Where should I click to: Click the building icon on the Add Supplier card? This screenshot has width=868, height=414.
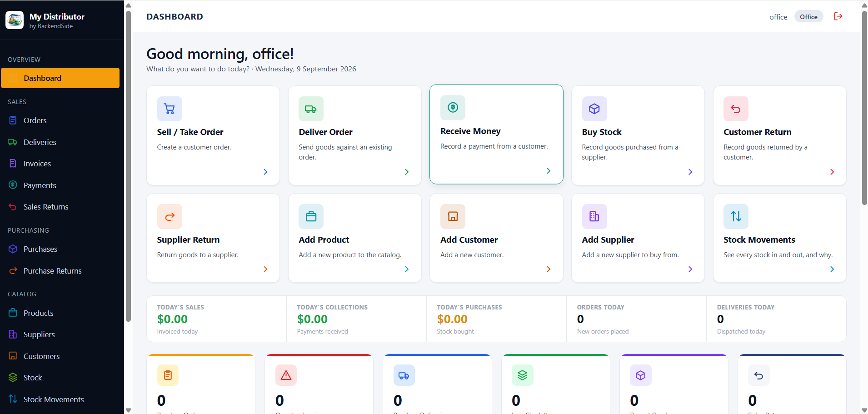(x=594, y=216)
